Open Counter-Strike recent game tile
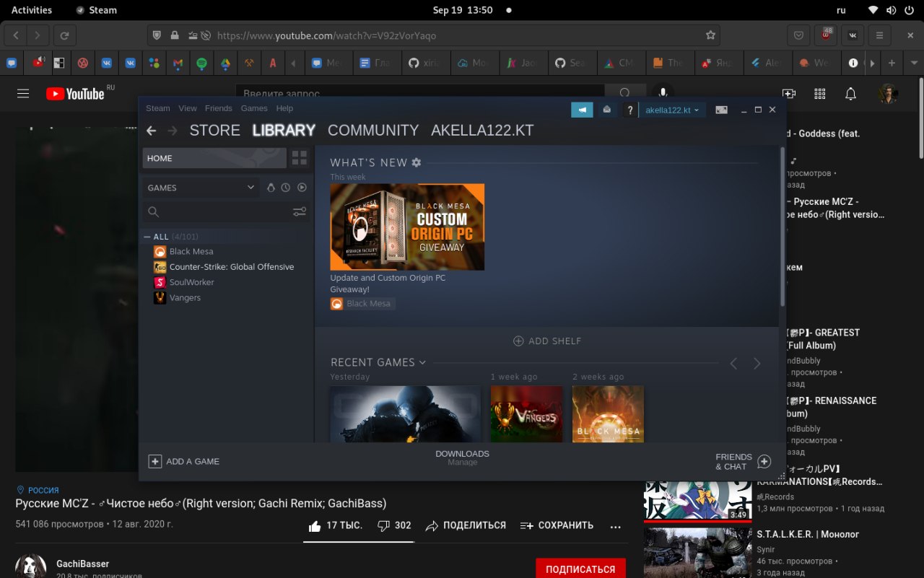Screen dimensions: 924x578 [x=405, y=413]
